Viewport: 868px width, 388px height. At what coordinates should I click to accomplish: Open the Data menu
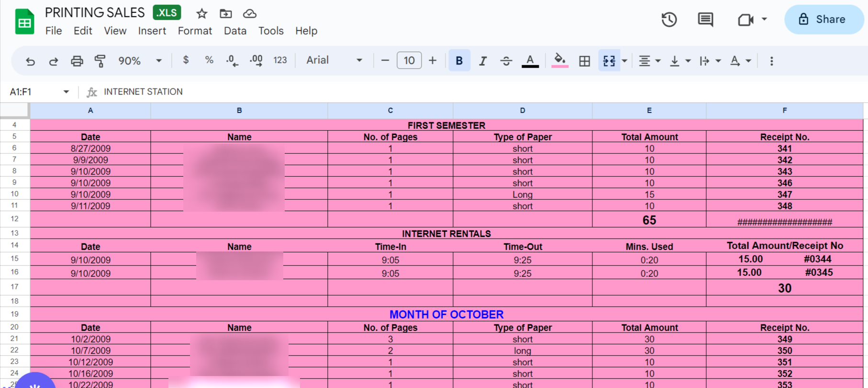235,31
